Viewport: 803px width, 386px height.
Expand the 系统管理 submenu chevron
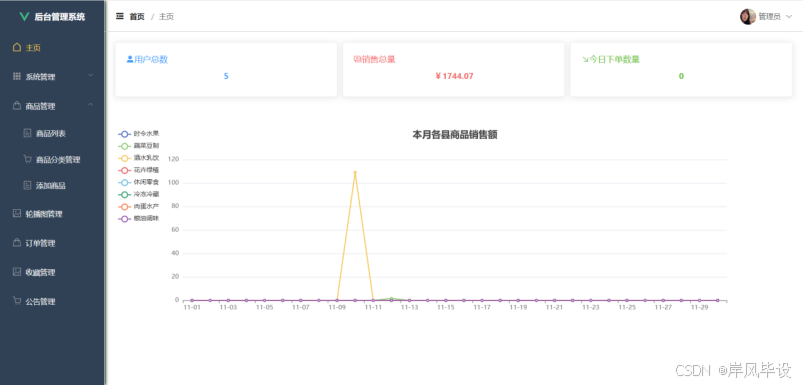coord(91,76)
